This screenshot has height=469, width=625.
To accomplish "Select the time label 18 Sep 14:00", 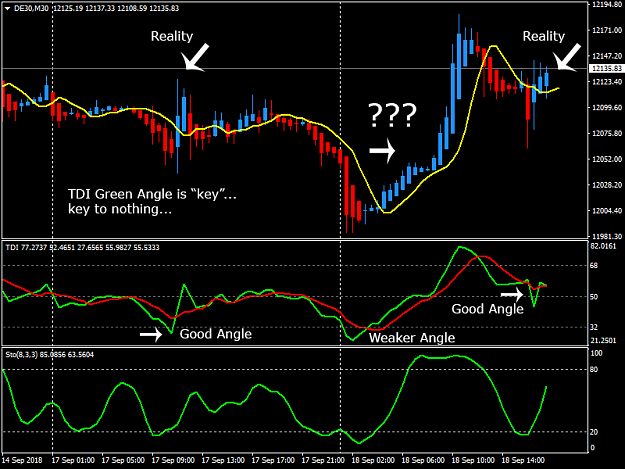I will pyautogui.click(x=523, y=460).
